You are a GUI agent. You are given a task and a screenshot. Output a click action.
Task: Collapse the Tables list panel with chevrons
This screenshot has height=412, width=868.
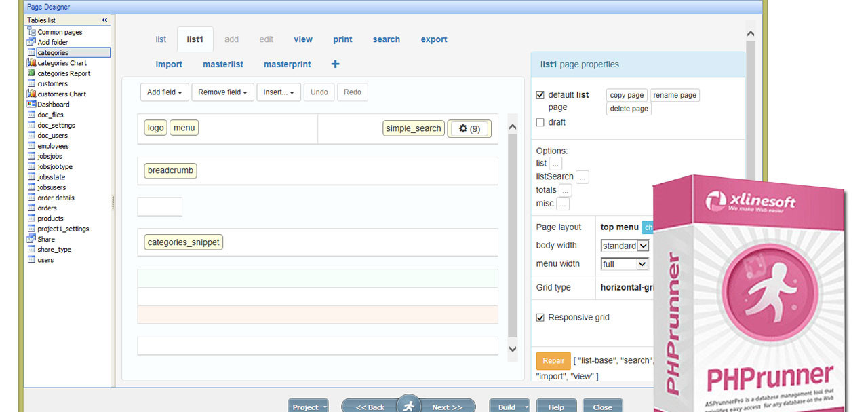(104, 20)
